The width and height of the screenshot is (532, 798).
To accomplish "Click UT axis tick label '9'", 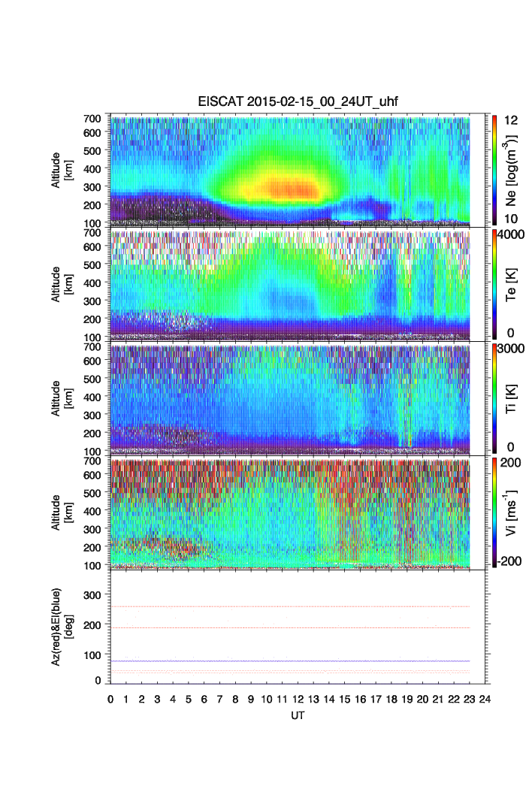I will coord(251,700).
